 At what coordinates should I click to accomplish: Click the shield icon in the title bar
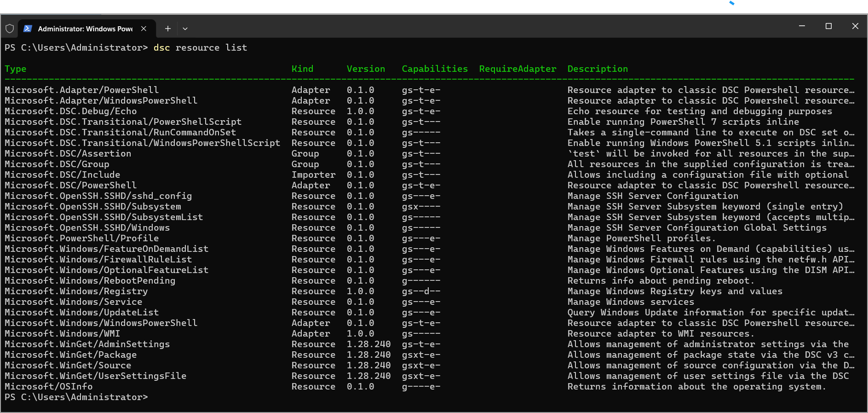10,29
